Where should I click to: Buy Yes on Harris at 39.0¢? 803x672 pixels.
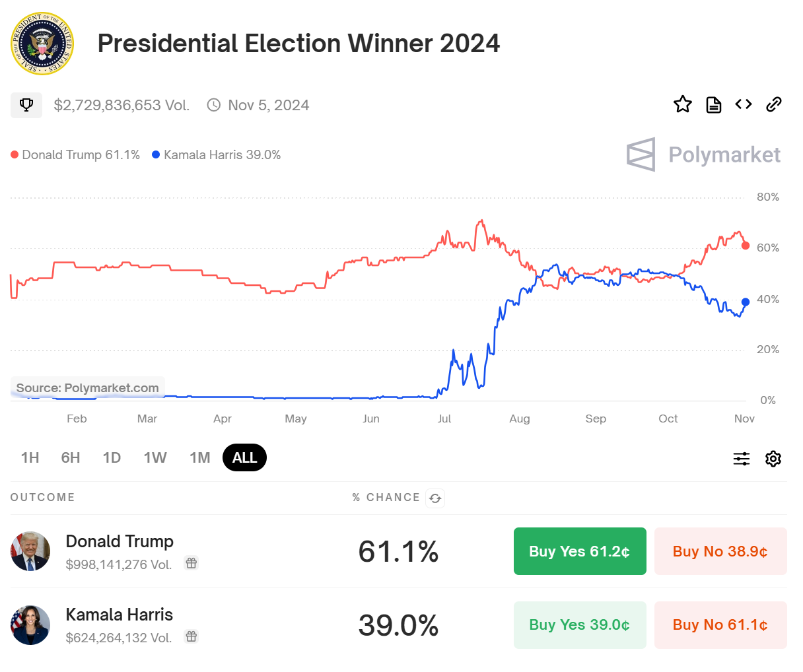pyautogui.click(x=580, y=624)
